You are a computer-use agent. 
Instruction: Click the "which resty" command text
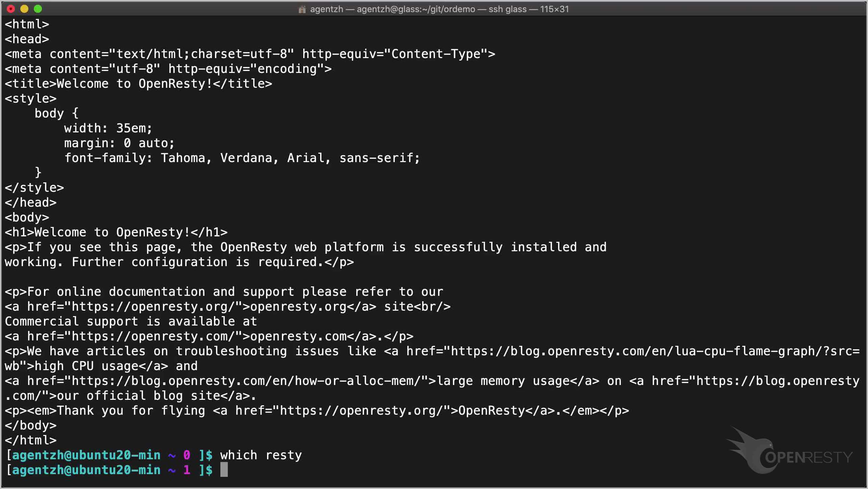point(261,455)
